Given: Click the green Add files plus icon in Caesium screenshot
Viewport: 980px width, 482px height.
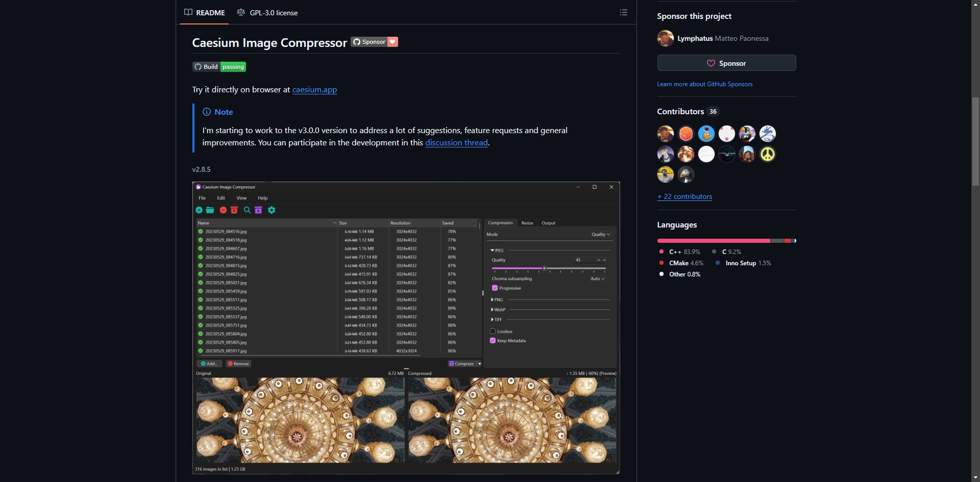Looking at the screenshot, I should [199, 210].
